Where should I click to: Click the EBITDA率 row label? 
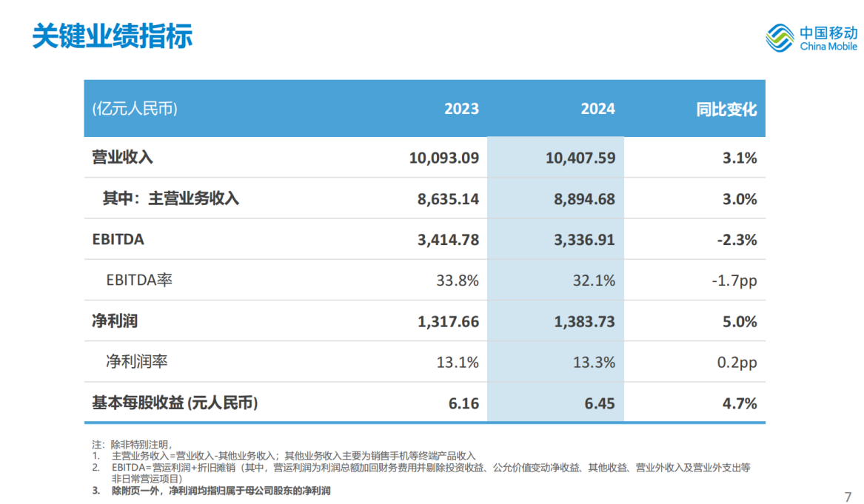[x=139, y=280]
